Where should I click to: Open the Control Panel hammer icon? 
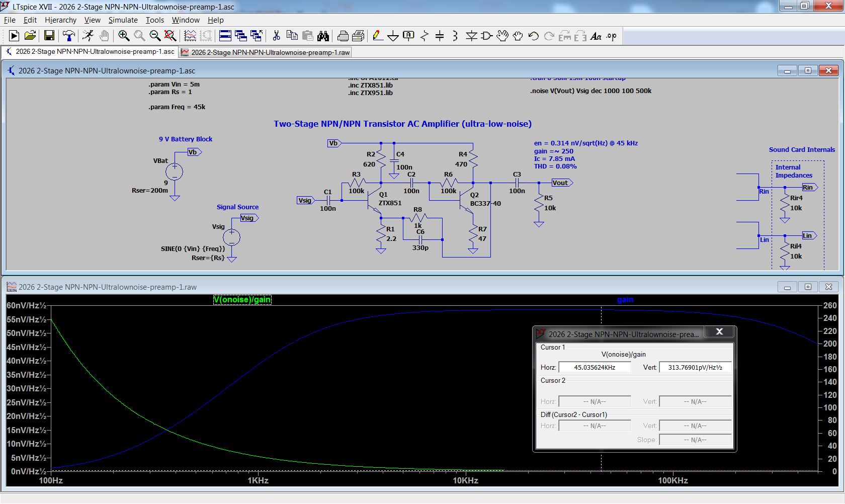point(68,36)
